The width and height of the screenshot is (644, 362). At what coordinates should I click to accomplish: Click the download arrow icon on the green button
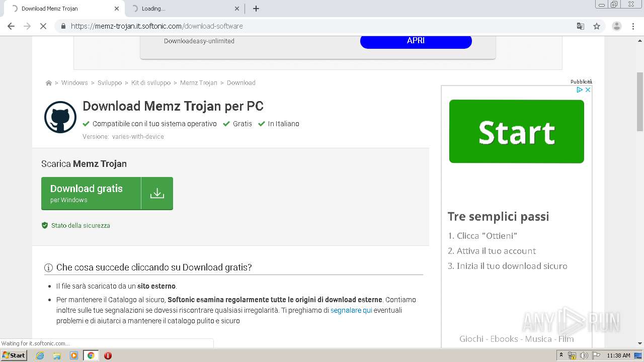point(157,193)
